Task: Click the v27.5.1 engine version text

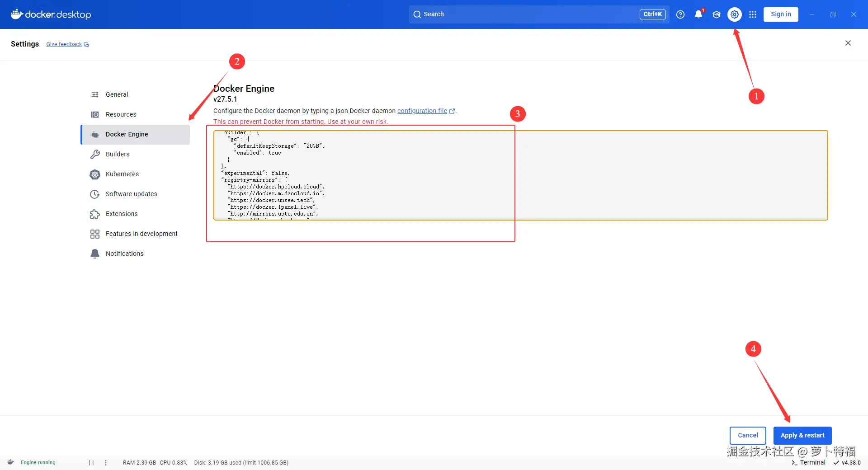Action: pyautogui.click(x=225, y=99)
